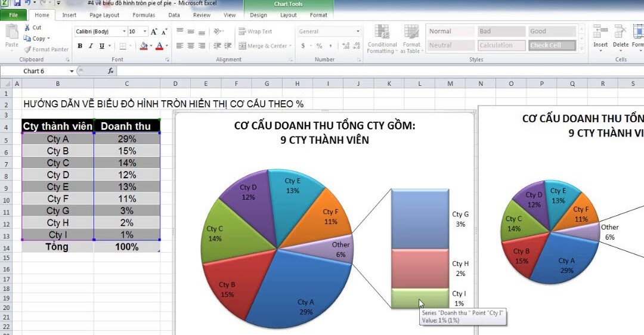Open Format as Table menu
Screen dimensions: 644x335
[x=411, y=39]
